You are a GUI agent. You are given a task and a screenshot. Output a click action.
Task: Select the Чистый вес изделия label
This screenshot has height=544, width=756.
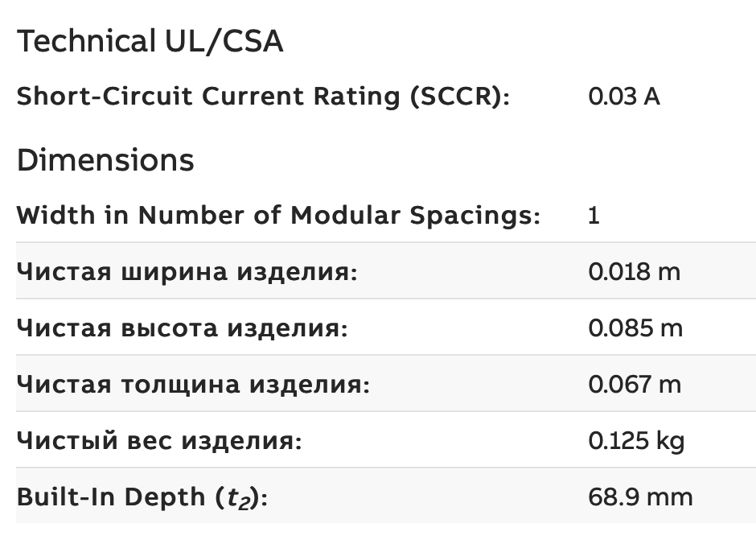[x=159, y=441]
